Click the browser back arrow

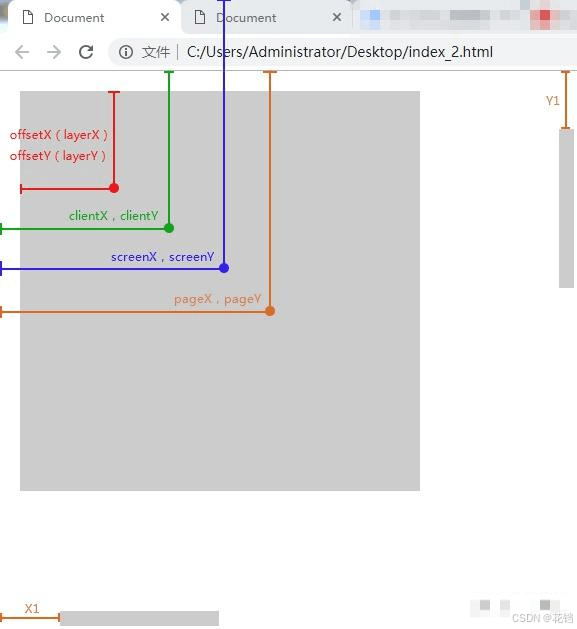coord(22,52)
